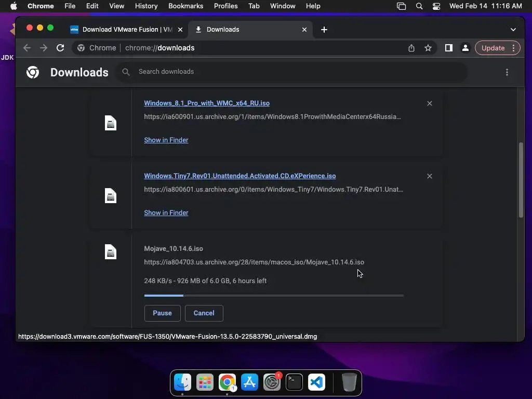Select the Downloads tab
This screenshot has height=399, width=532.
[251, 30]
